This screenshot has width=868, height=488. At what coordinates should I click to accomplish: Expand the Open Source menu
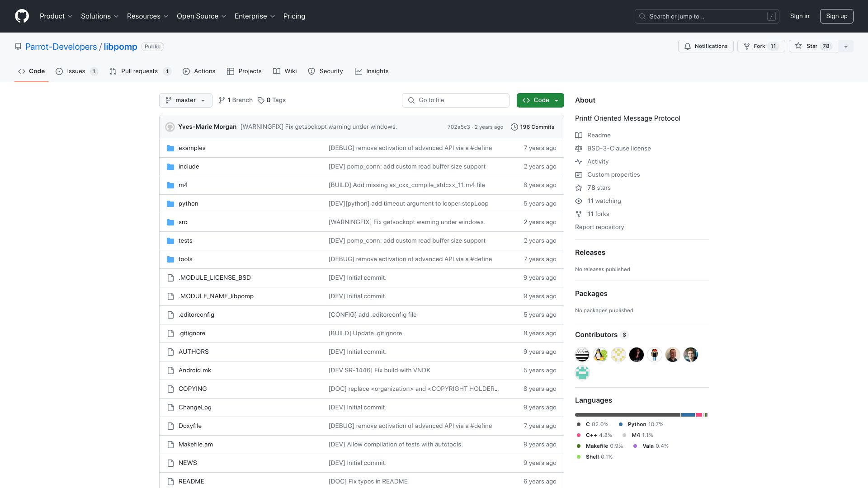[x=202, y=16]
